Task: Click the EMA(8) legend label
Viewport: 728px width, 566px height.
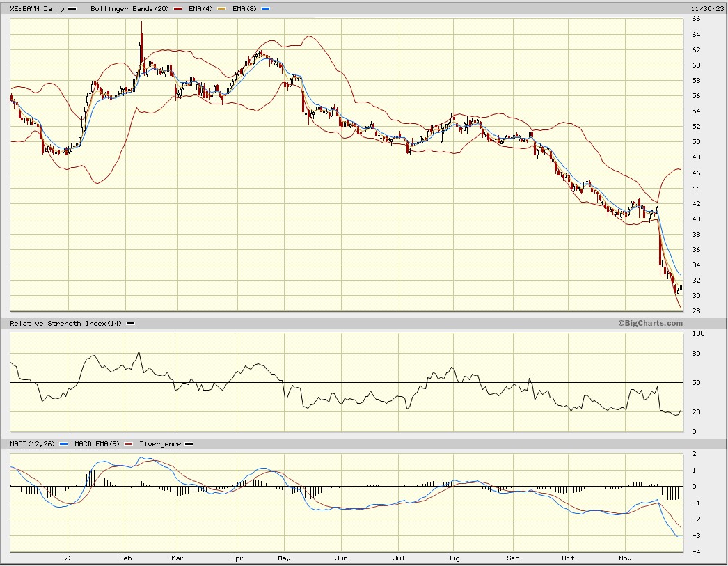Action: pos(244,9)
